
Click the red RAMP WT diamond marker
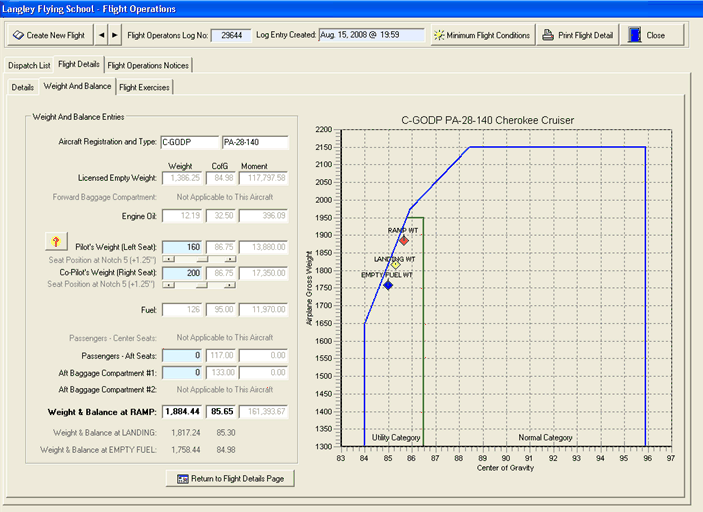(x=403, y=240)
